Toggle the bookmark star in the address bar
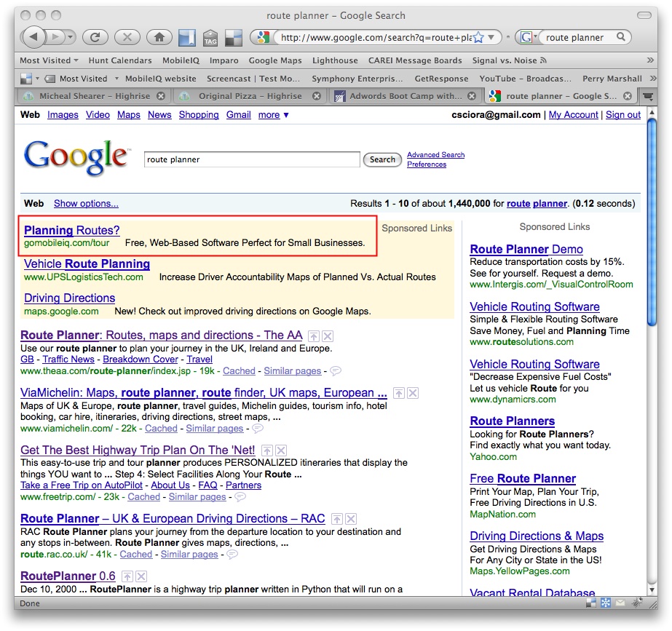The image size is (672, 631). point(478,37)
